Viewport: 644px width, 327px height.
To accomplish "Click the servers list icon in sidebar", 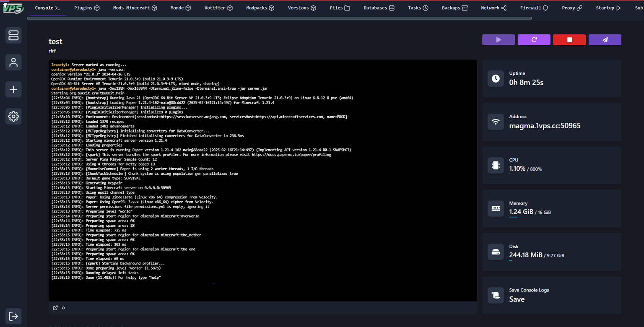I will point(13,35).
